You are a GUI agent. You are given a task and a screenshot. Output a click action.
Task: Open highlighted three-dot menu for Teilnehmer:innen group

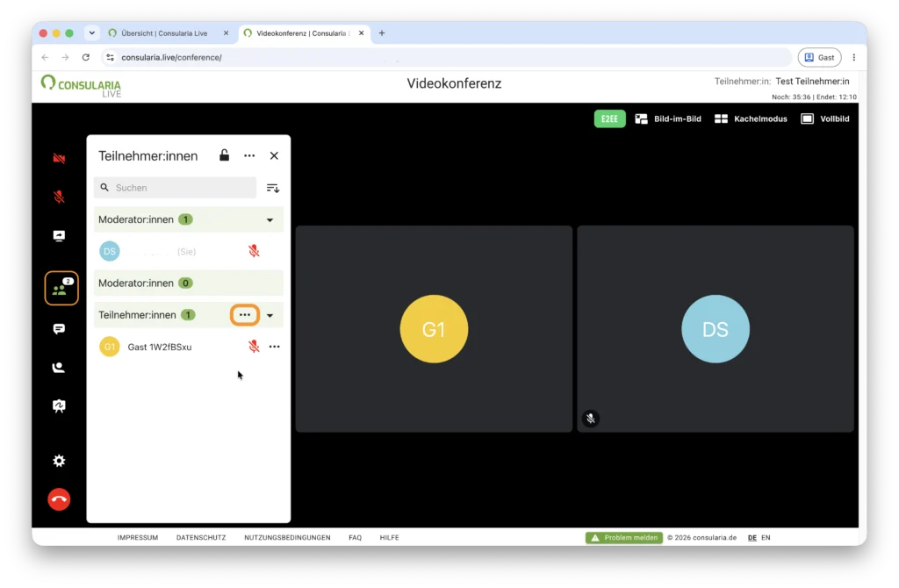pyautogui.click(x=245, y=315)
